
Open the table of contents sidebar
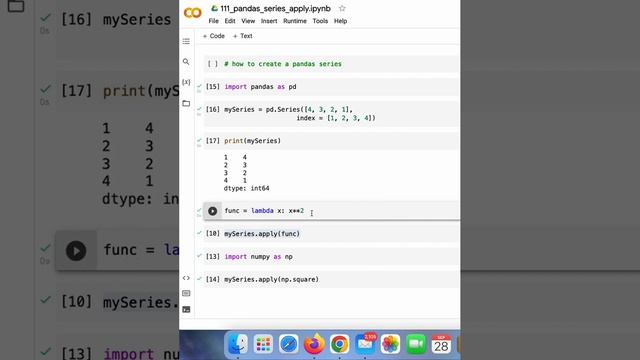[186, 41]
